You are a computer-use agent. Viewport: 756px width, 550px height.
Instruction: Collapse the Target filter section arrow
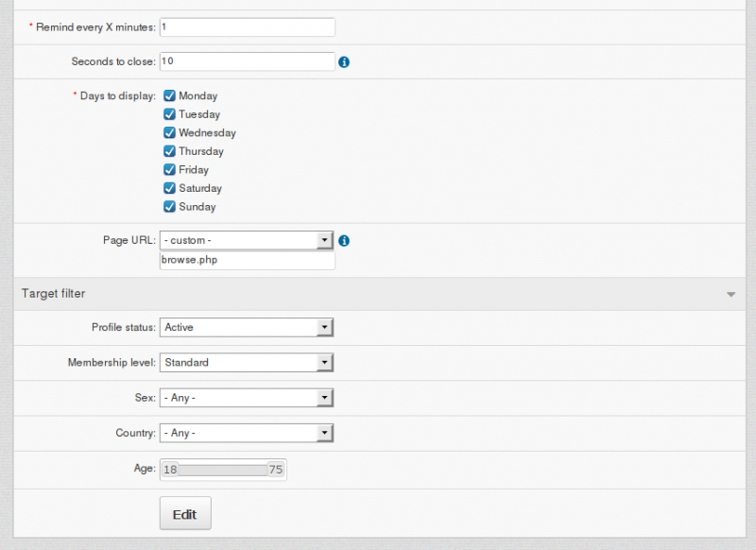(x=730, y=295)
